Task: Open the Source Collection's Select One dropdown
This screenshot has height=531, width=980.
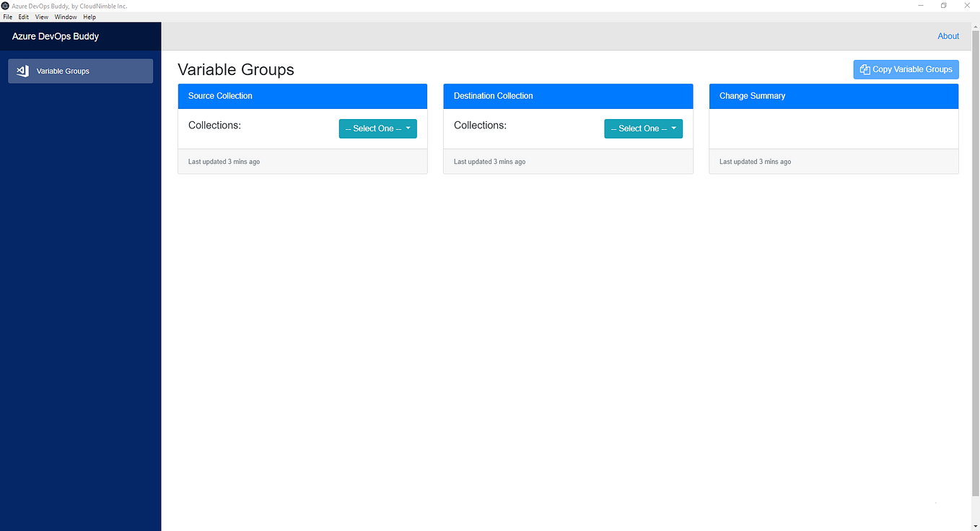Action: (377, 128)
